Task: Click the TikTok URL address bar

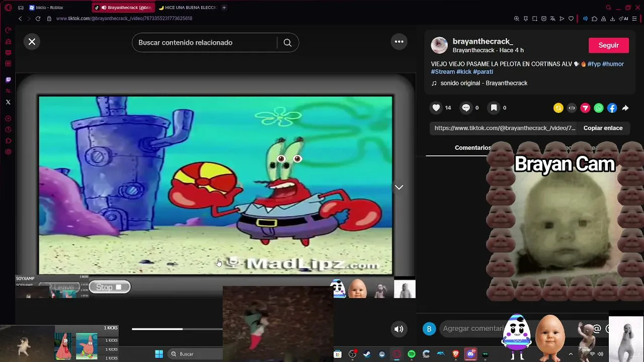Action: coord(124,19)
